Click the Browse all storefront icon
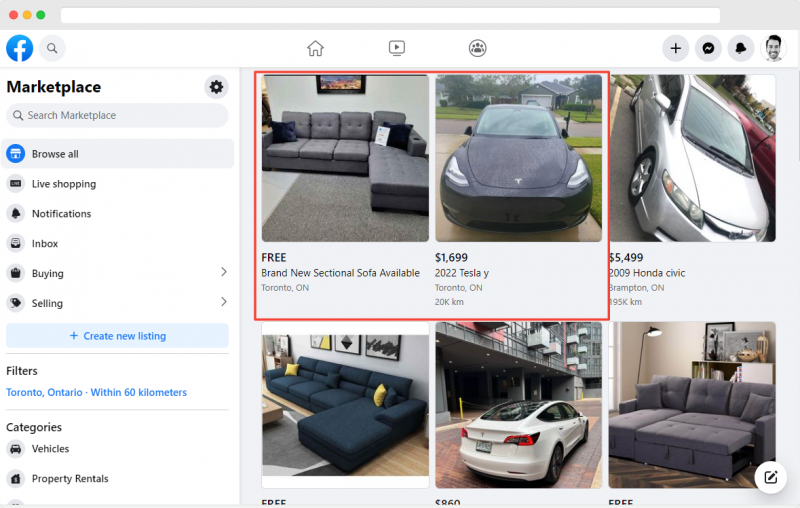Image resolution: width=800 pixels, height=508 pixels. 16,154
